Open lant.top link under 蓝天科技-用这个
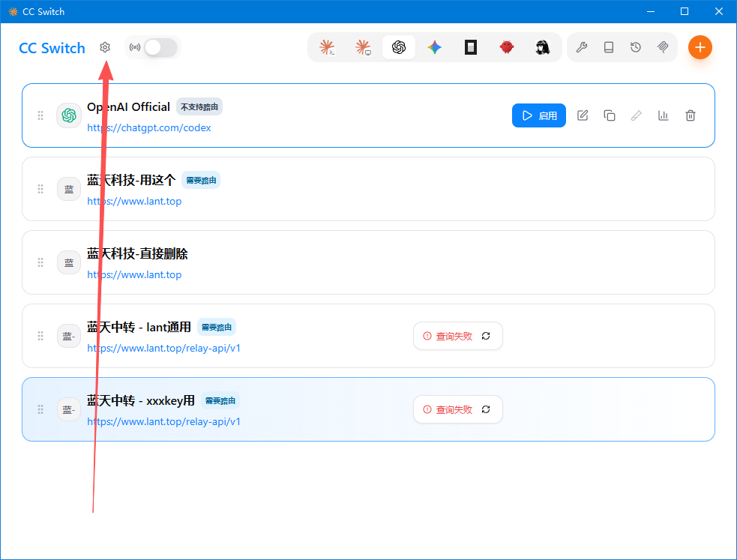This screenshot has width=737, height=560. click(x=134, y=201)
